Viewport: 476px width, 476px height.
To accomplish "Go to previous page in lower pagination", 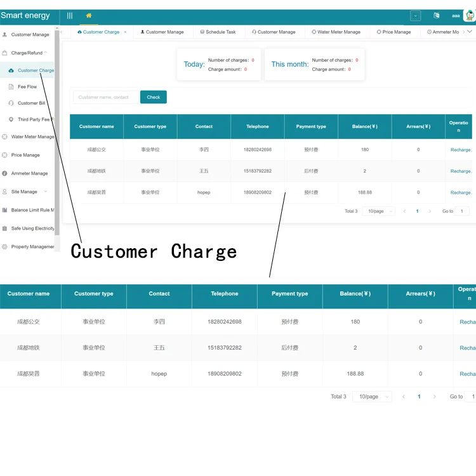I will click(x=404, y=397).
